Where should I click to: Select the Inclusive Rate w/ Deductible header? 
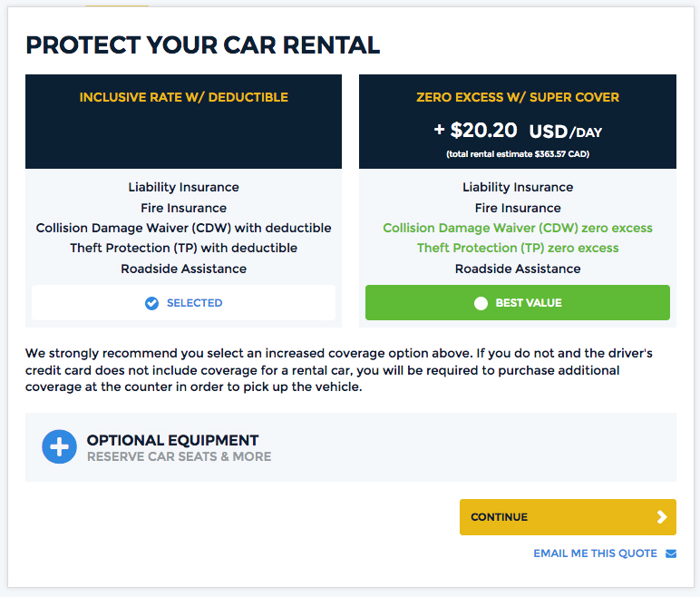coord(183,97)
